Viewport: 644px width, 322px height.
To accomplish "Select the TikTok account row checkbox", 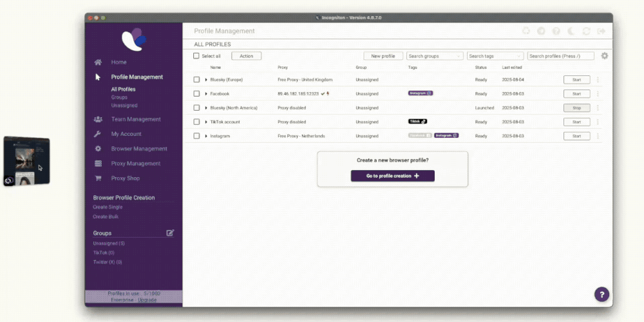I will pyautogui.click(x=197, y=122).
